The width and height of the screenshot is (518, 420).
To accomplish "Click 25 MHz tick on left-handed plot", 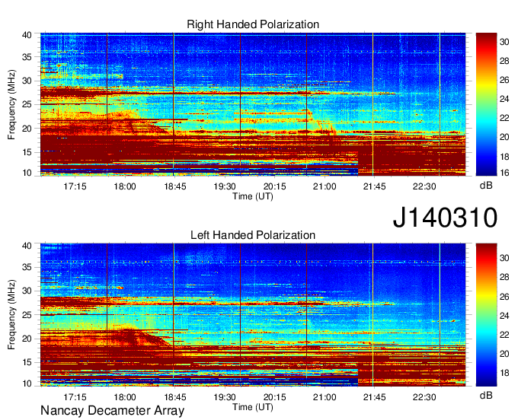I will 27,315.
